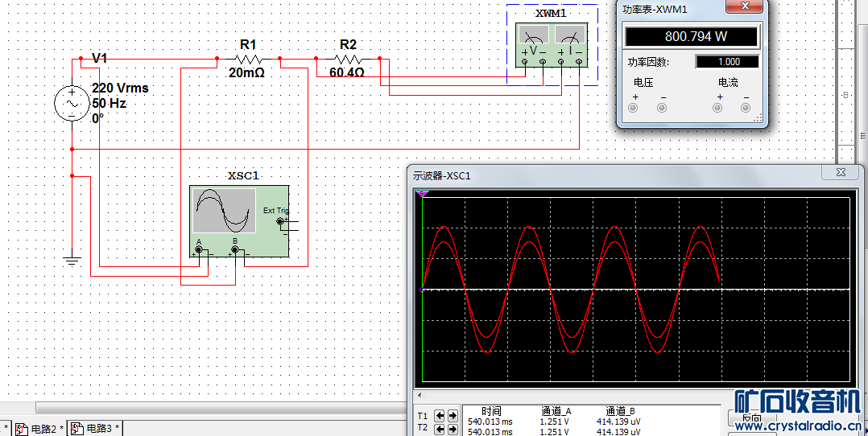Screen dimensions: 868x436
Task: Move cursor T1 right with arrow button
Action: [451, 416]
